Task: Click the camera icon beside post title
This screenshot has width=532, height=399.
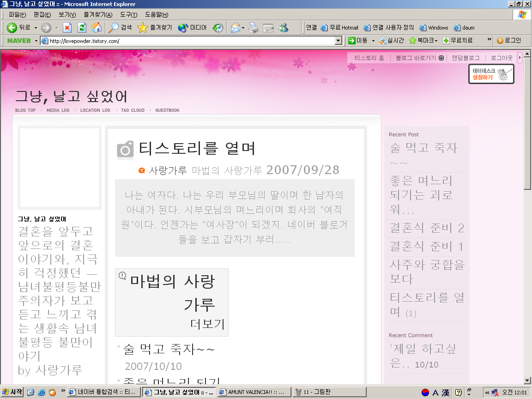Action: (x=125, y=149)
